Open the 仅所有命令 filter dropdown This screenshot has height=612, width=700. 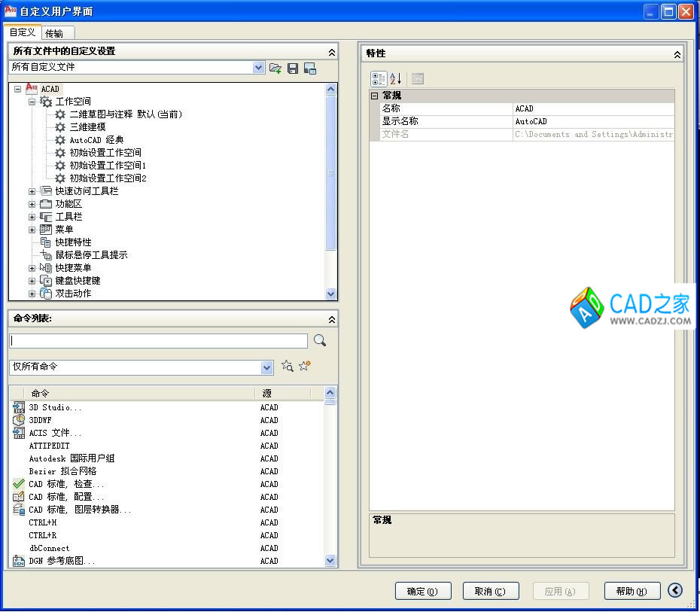pos(266,367)
